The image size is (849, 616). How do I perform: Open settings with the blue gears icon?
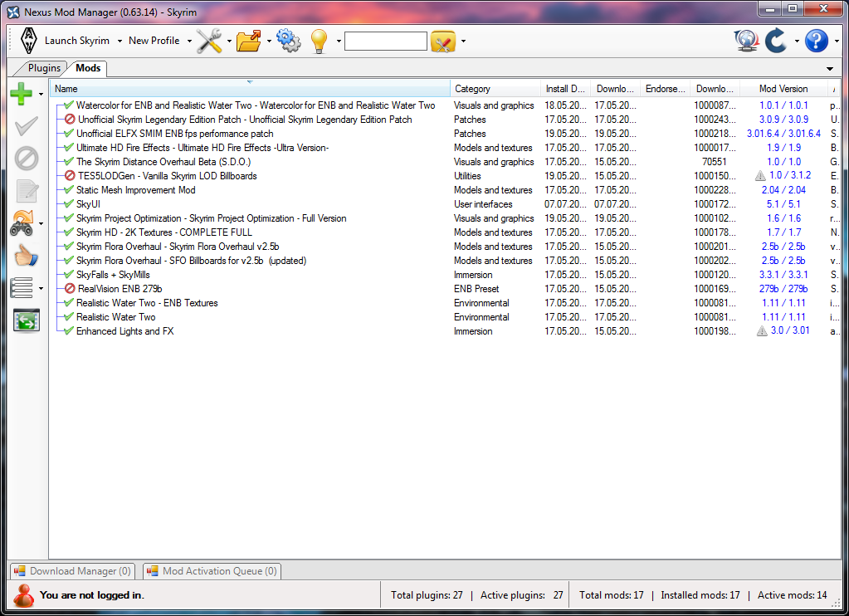point(288,41)
